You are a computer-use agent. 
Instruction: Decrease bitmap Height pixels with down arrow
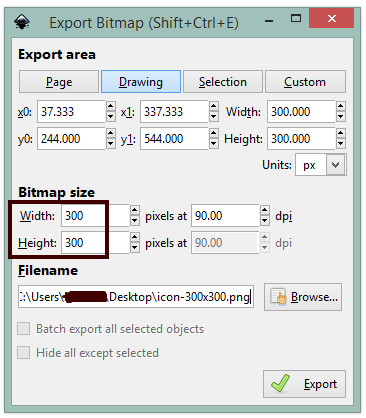(x=134, y=248)
